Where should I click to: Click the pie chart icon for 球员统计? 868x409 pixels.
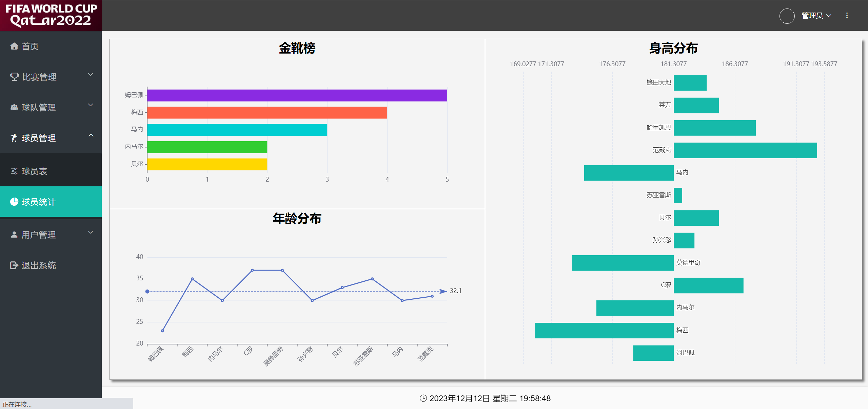(x=14, y=202)
